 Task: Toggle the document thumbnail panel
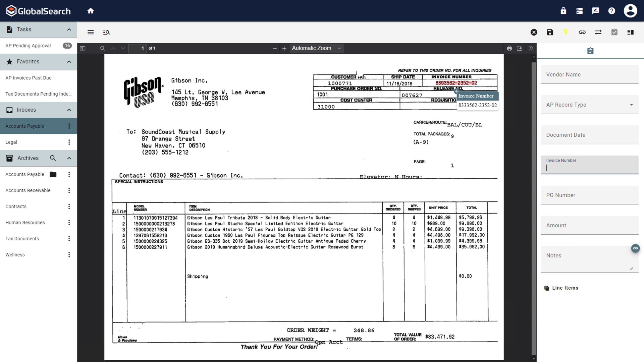click(x=83, y=48)
